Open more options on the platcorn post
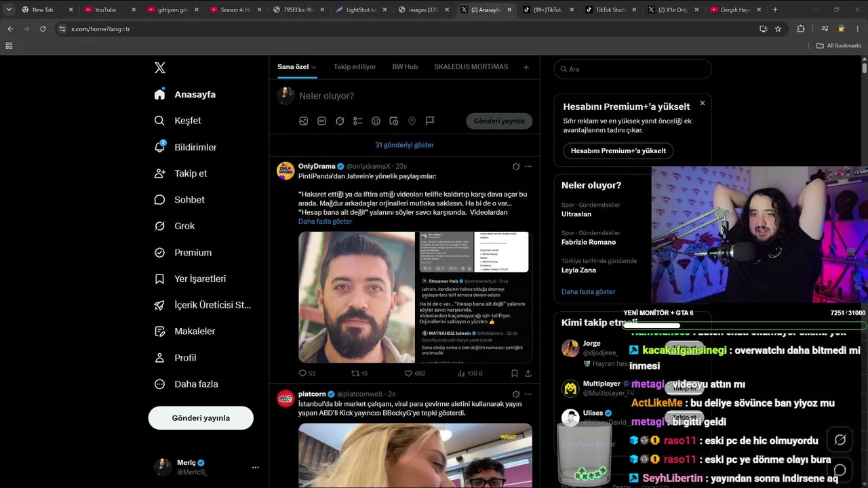The image size is (868, 488). 528,394
